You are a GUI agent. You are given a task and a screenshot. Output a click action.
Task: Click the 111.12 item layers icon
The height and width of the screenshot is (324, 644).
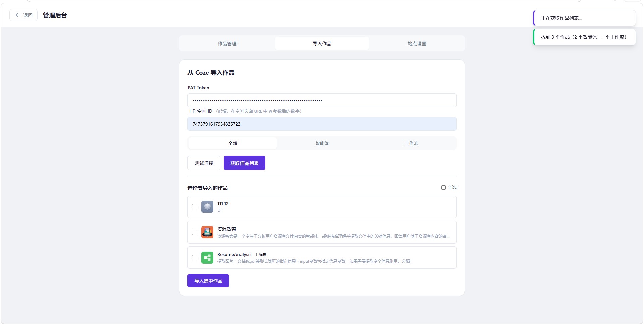pos(207,207)
